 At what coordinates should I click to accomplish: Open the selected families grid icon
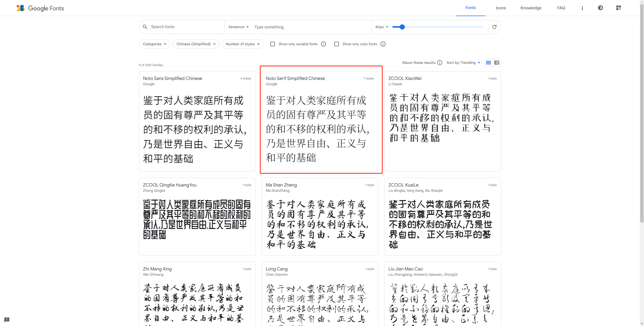pos(618,8)
